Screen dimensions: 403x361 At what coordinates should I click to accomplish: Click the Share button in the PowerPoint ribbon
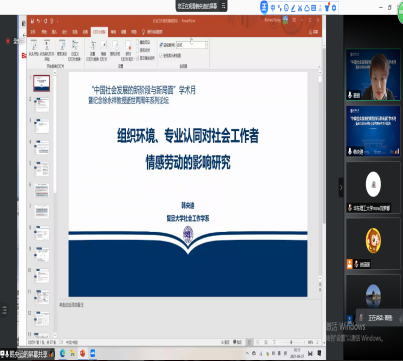pos(313,32)
